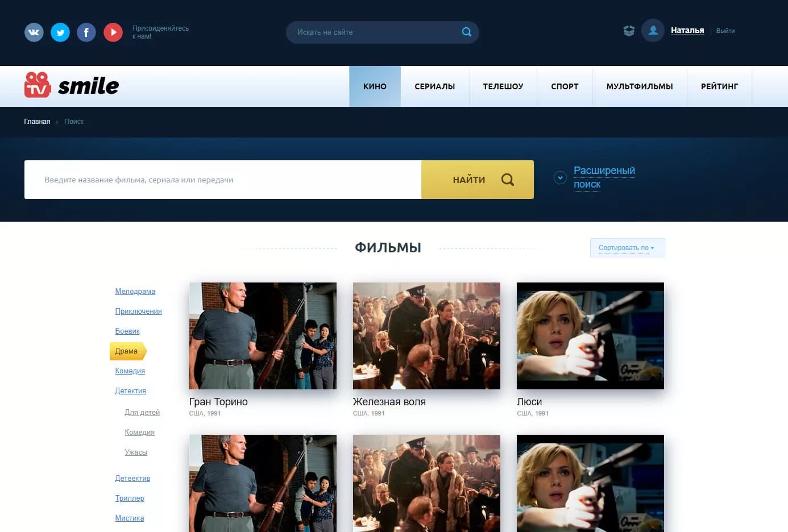788x532 pixels.
Task: Choose the Приключения genre link
Action: click(139, 311)
